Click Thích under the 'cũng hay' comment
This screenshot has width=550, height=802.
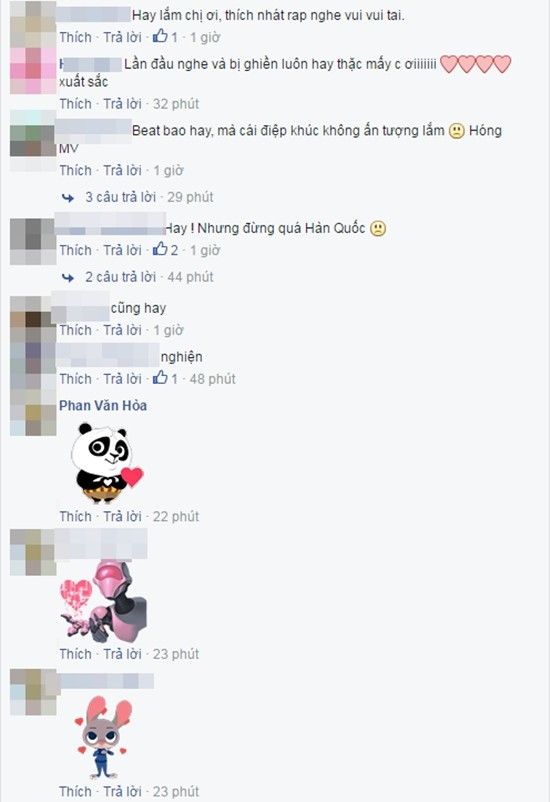point(75,330)
